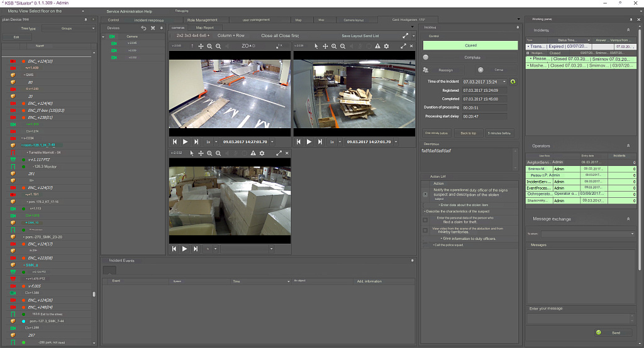Play the v-2.045 camera recording
Screen dimensions: 644x348
[185, 142]
